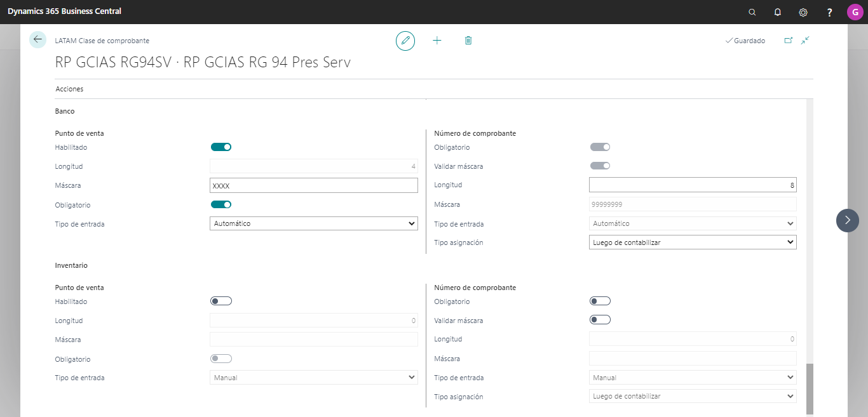Click the Guardado saved status
The image size is (868, 417).
coord(745,41)
